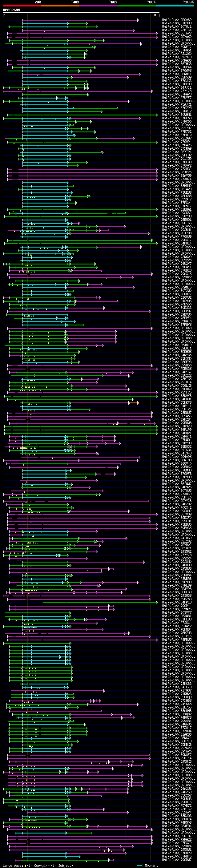
Task: Open hit UniRef100_A9SKS2
Action: pyautogui.click(x=177, y=213)
